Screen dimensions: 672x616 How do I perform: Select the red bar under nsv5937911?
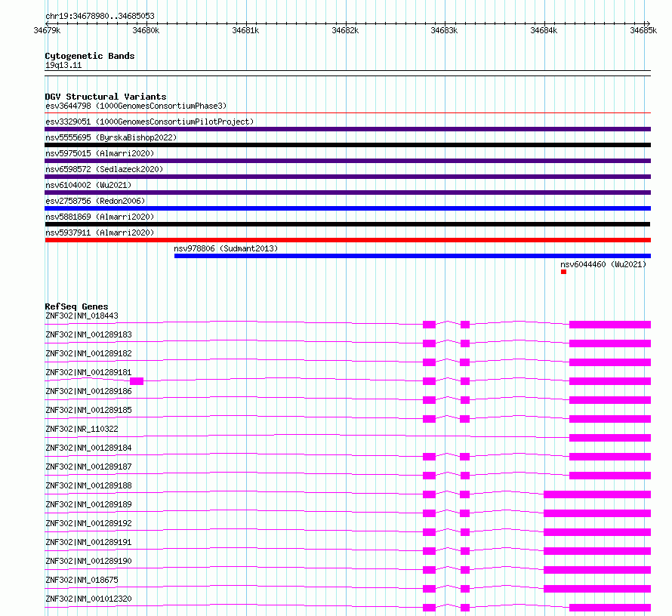tap(348, 240)
